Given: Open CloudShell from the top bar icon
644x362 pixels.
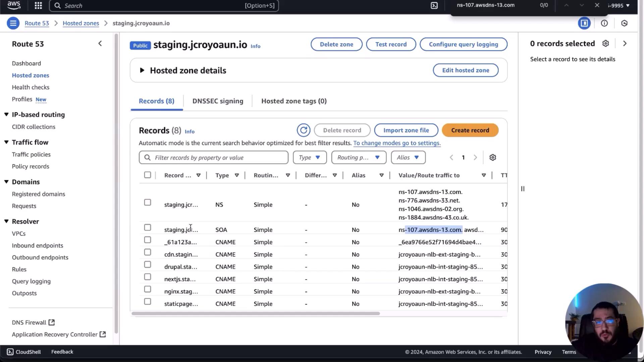Looking at the screenshot, I should click(434, 5).
